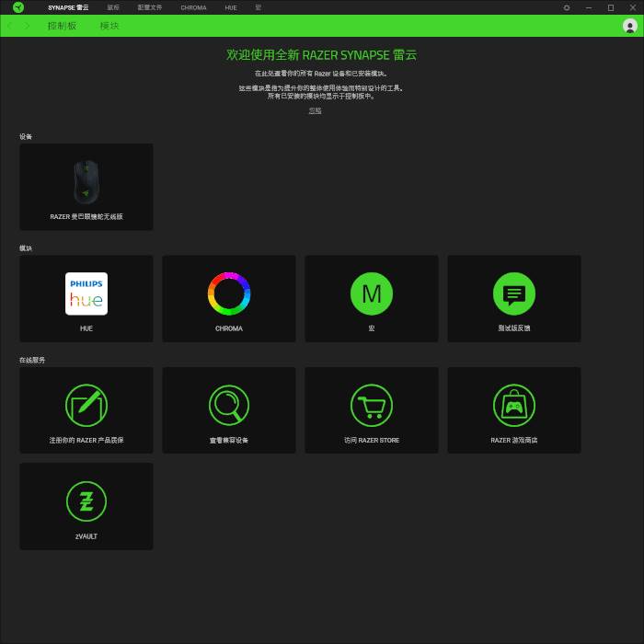Select the Razer Viper wireless mouse device
This screenshot has height=644, width=644.
click(86, 187)
